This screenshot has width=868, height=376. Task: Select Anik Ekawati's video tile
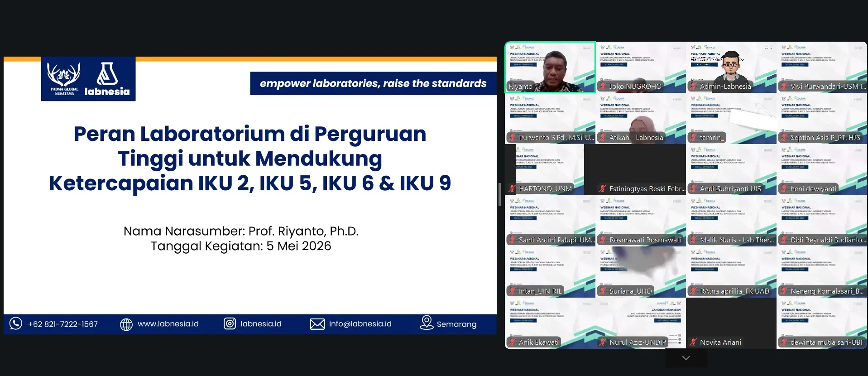click(x=550, y=323)
